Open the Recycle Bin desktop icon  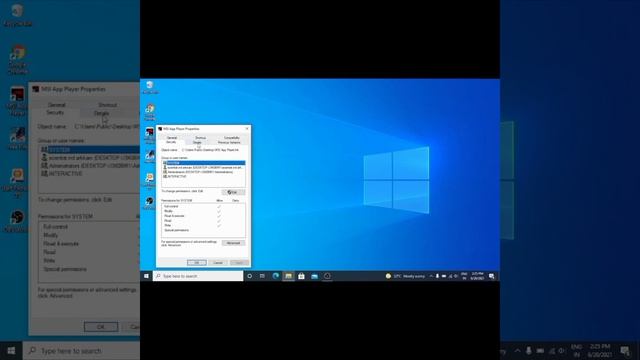coord(150,87)
